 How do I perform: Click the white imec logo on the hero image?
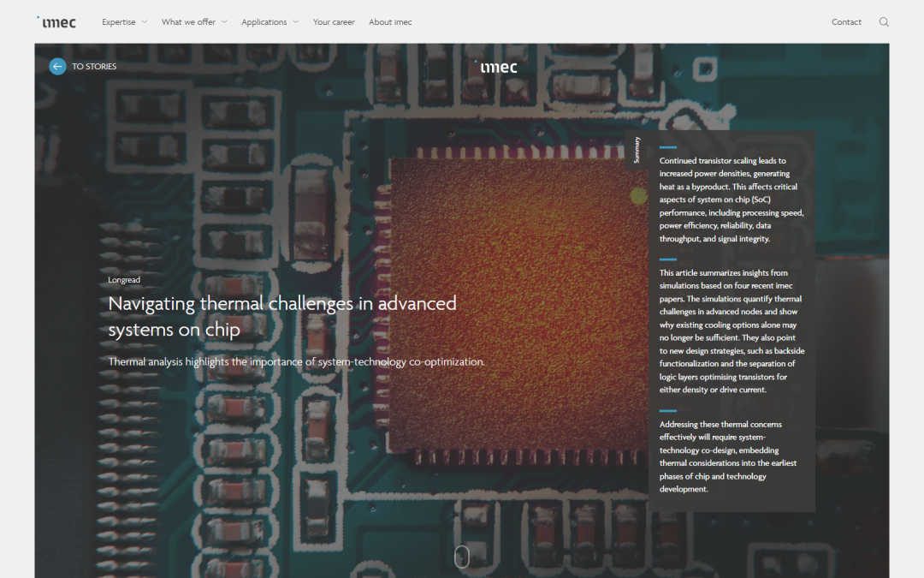(496, 68)
